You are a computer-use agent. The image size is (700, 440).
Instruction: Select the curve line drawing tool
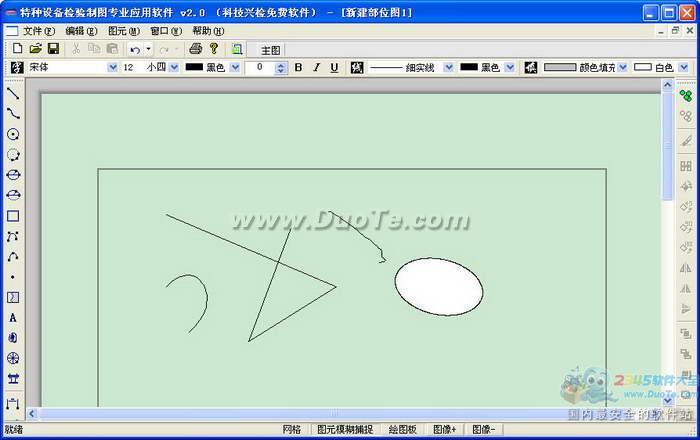[13, 114]
